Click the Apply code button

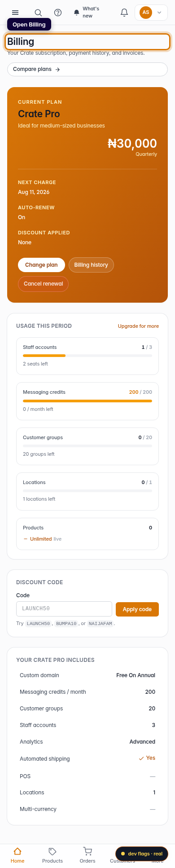click(x=137, y=609)
